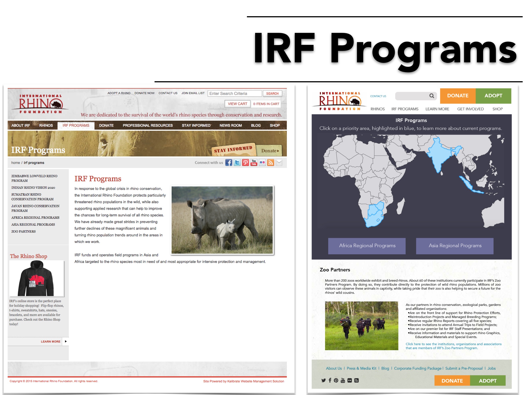532x395 pixels.
Task: Open DONATE in old site's brown nav bar
Action: pyautogui.click(x=106, y=125)
